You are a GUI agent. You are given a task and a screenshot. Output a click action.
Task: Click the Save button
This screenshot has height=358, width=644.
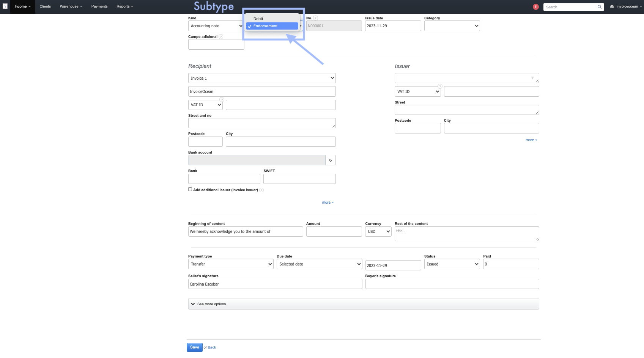tap(194, 347)
